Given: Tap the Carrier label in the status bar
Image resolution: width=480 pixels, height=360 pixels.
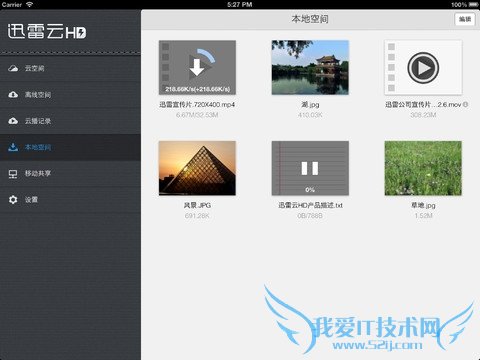Looking at the screenshot, I should click(x=12, y=5).
